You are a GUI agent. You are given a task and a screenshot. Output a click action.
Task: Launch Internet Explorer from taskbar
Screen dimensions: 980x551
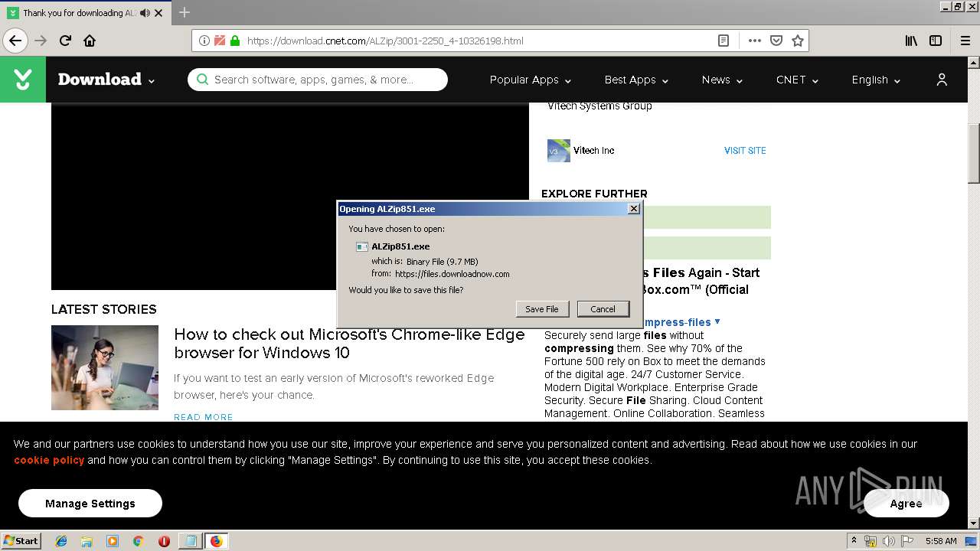(61, 541)
